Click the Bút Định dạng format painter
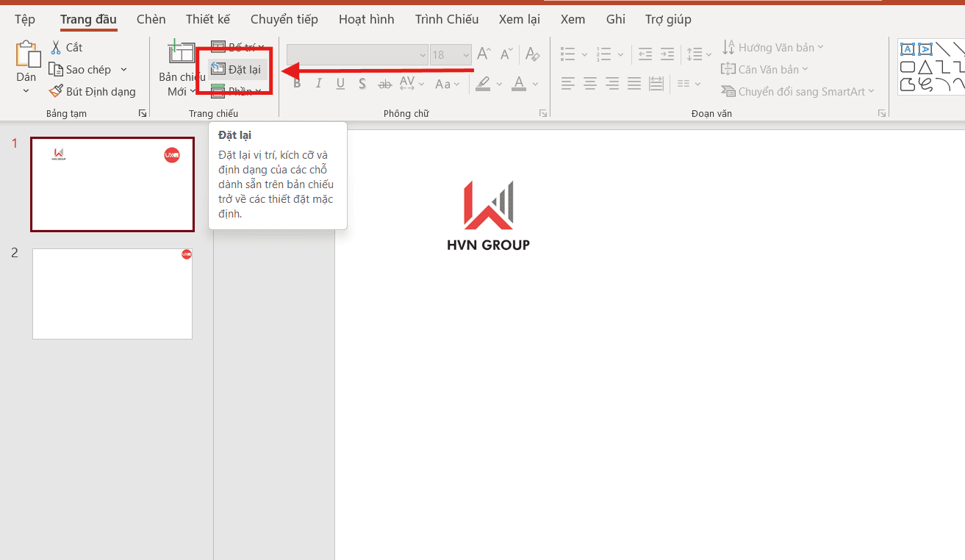This screenshot has height=560, width=965. click(x=93, y=91)
